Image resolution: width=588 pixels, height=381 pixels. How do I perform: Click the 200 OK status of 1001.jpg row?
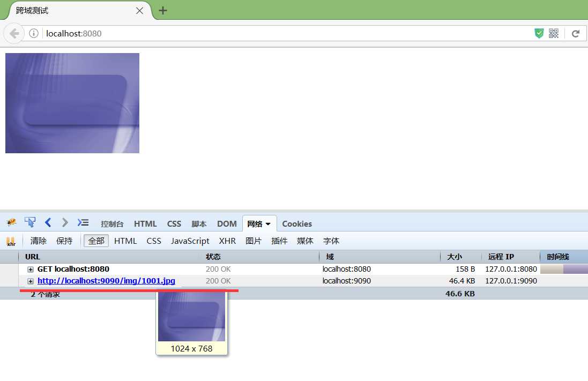pyautogui.click(x=218, y=281)
